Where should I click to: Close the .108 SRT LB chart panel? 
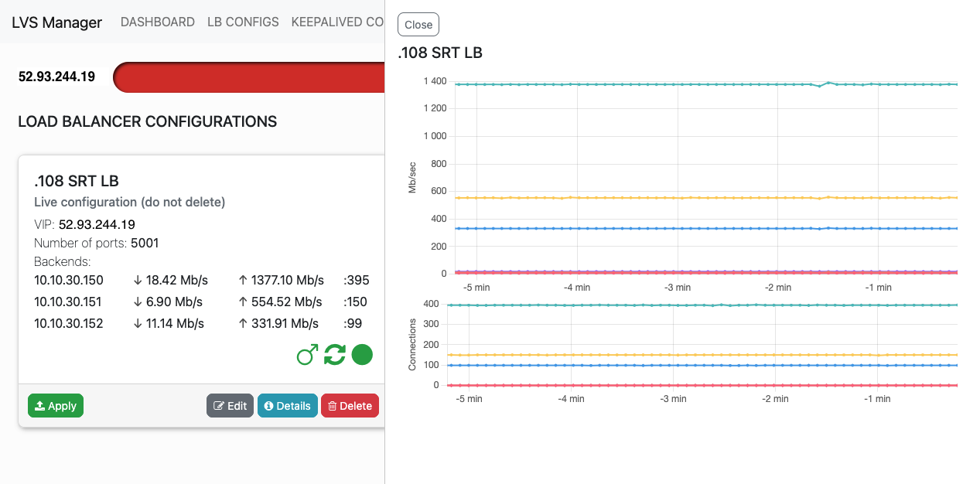pos(418,25)
